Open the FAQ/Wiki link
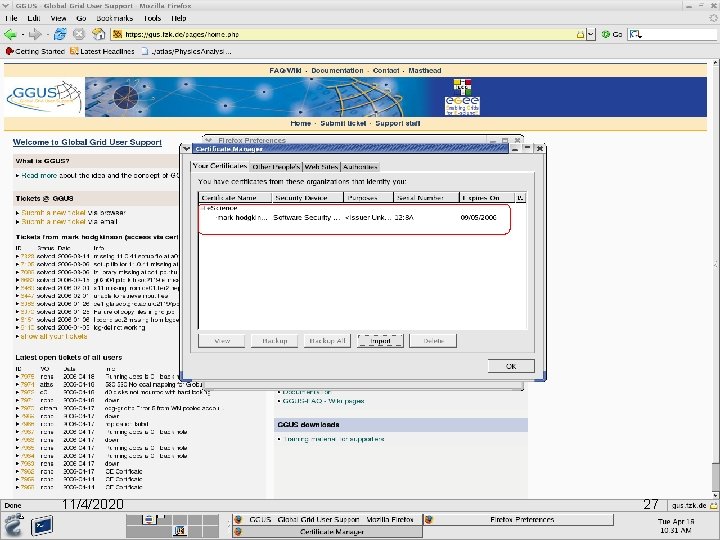 click(285, 70)
